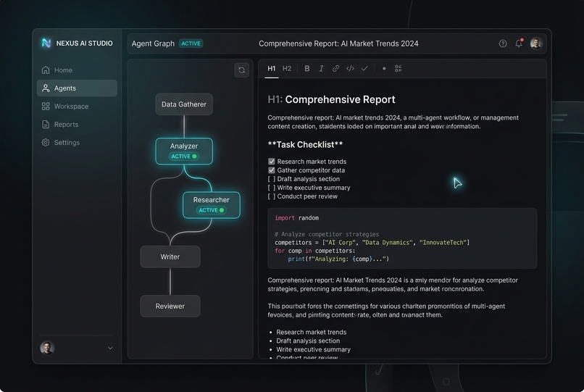584x392 pixels.
Task: Go to Workspace in the sidebar
Action: [77, 107]
